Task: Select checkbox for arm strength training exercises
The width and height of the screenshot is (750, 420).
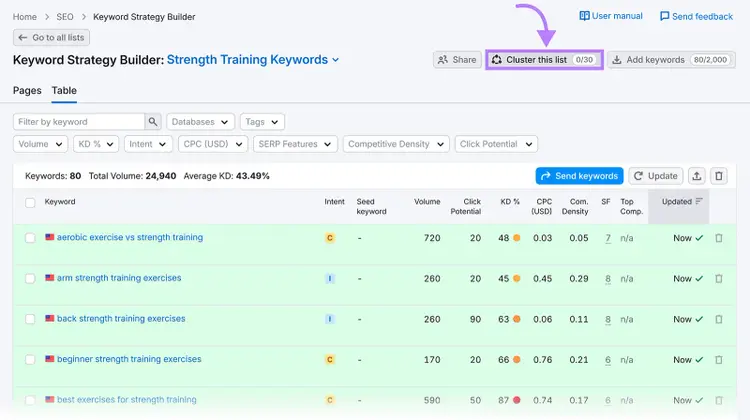Action: [x=30, y=278]
